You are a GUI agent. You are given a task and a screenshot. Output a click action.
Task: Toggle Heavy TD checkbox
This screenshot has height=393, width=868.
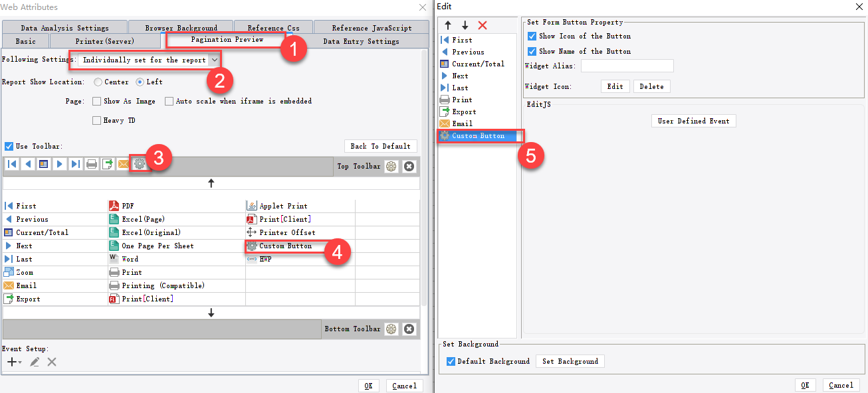[97, 120]
